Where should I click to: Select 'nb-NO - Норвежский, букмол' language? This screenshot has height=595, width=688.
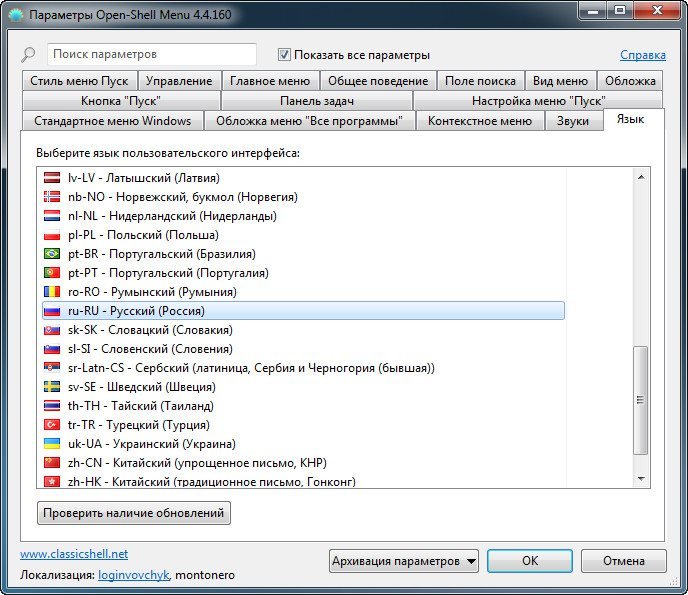point(183,197)
